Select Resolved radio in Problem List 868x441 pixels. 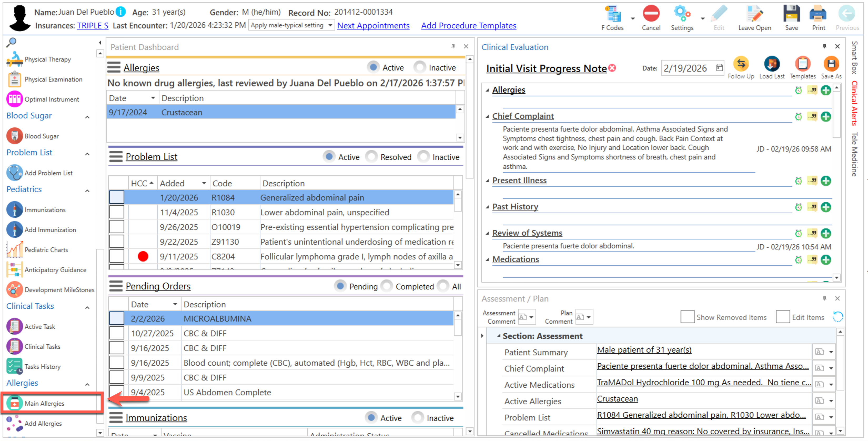[372, 157]
